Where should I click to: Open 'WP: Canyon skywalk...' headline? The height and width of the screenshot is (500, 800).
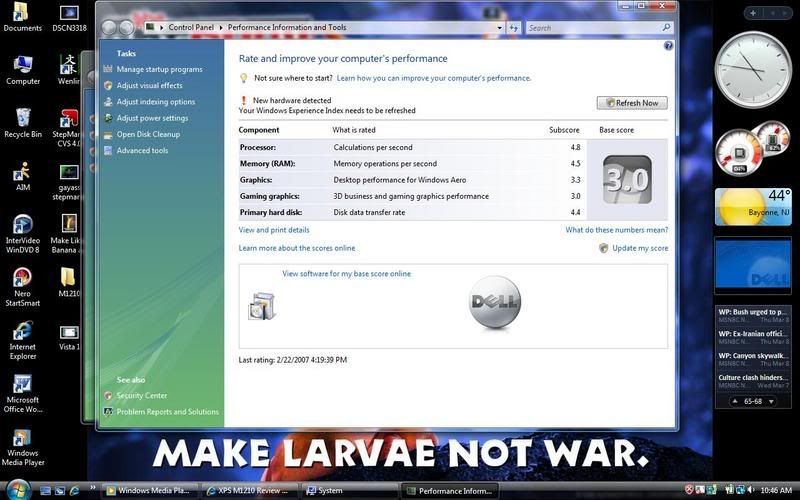pos(753,359)
